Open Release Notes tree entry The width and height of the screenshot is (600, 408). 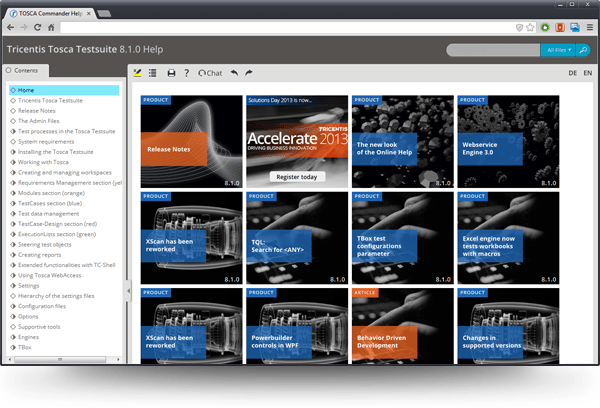[x=37, y=111]
